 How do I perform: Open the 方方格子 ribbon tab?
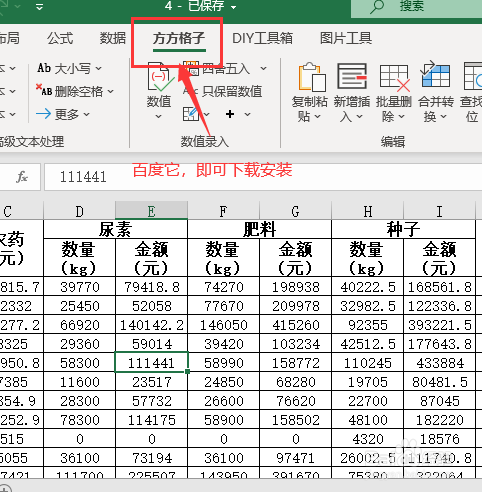pos(179,38)
